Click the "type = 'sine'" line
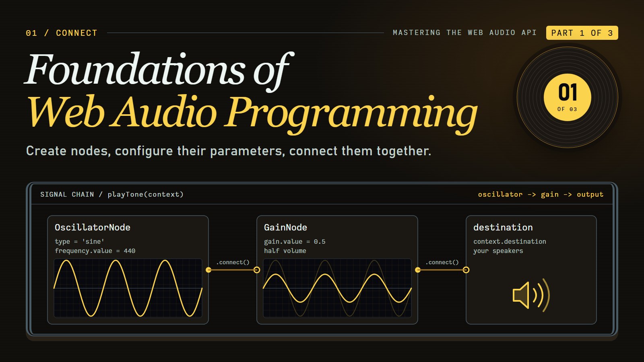The width and height of the screenshot is (644, 362). pos(80,241)
